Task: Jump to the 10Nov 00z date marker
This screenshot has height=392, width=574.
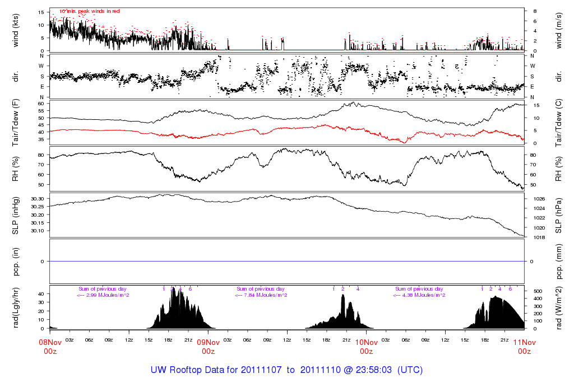Action: [366, 347]
